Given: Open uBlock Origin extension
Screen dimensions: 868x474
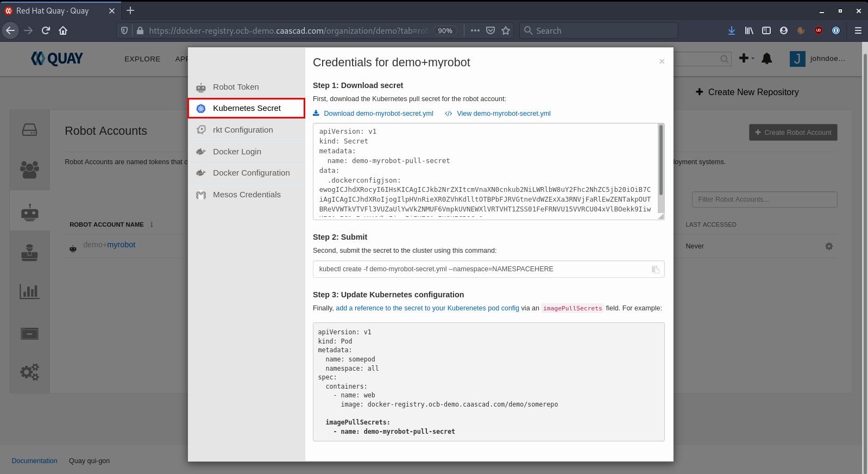Looking at the screenshot, I should click(819, 30).
